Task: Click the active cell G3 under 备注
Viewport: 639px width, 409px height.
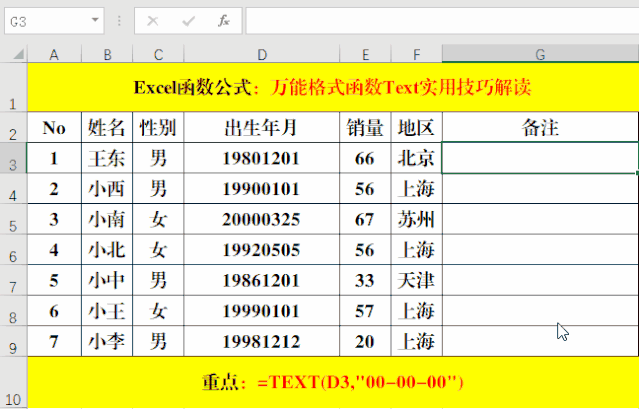Action: coord(540,158)
